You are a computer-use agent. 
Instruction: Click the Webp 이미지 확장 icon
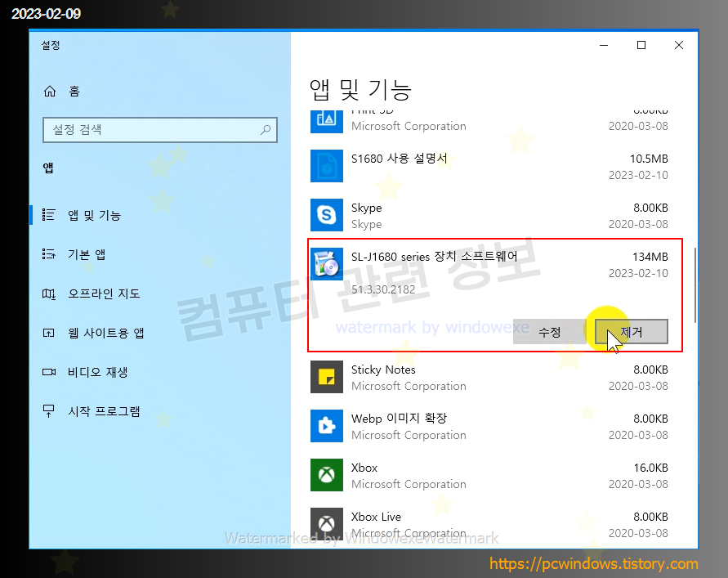tap(327, 426)
